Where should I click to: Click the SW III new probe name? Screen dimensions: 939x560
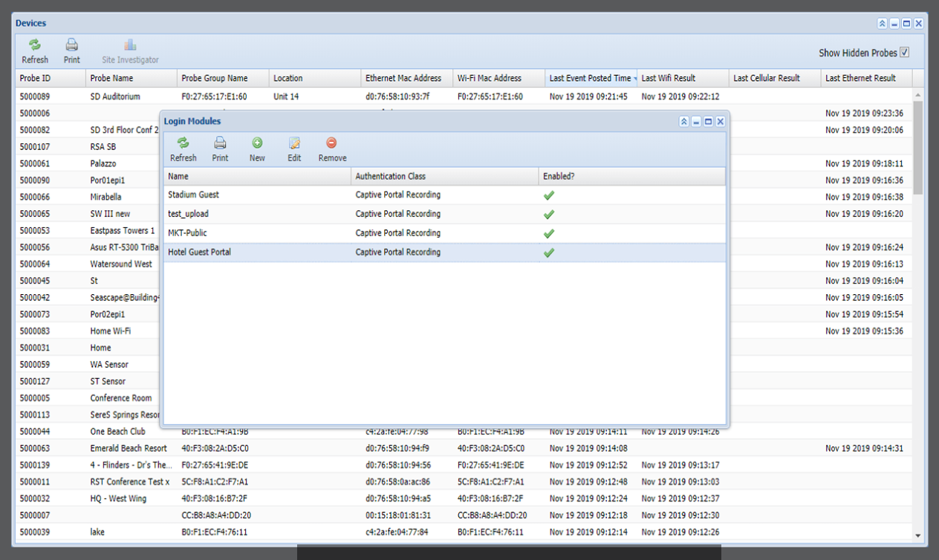110,214
